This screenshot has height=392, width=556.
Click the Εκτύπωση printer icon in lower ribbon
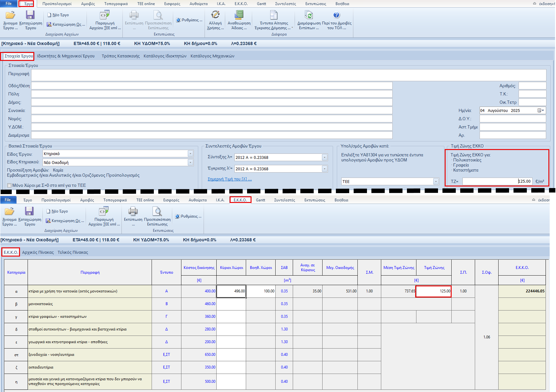coord(133,212)
